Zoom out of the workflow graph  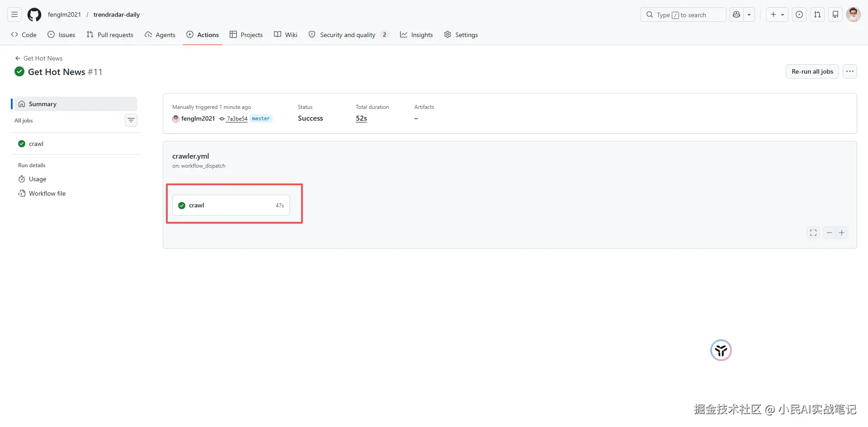(829, 233)
